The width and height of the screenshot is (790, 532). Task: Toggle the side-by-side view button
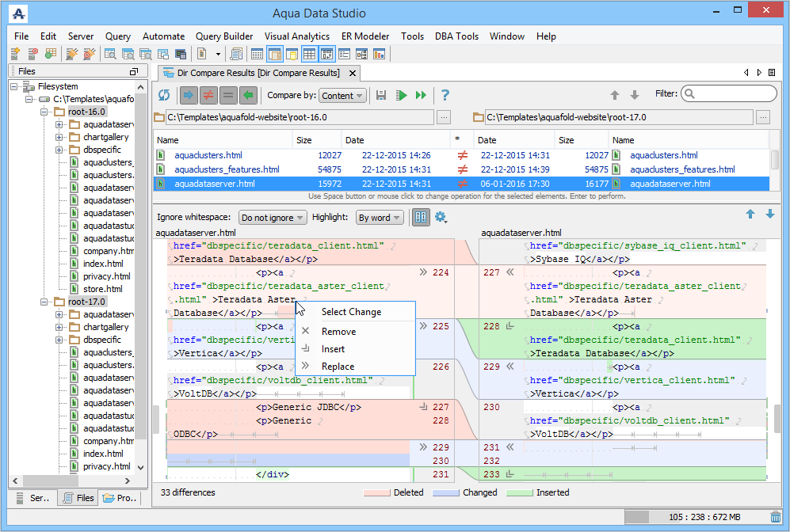click(x=421, y=218)
